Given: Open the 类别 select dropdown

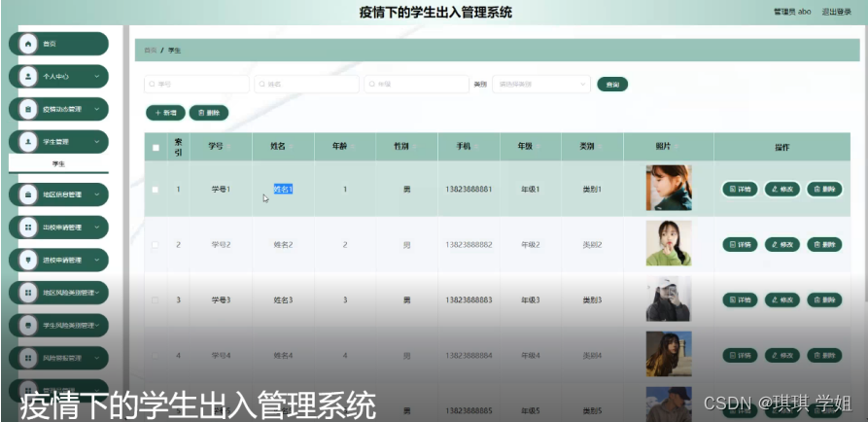Looking at the screenshot, I should pos(541,85).
